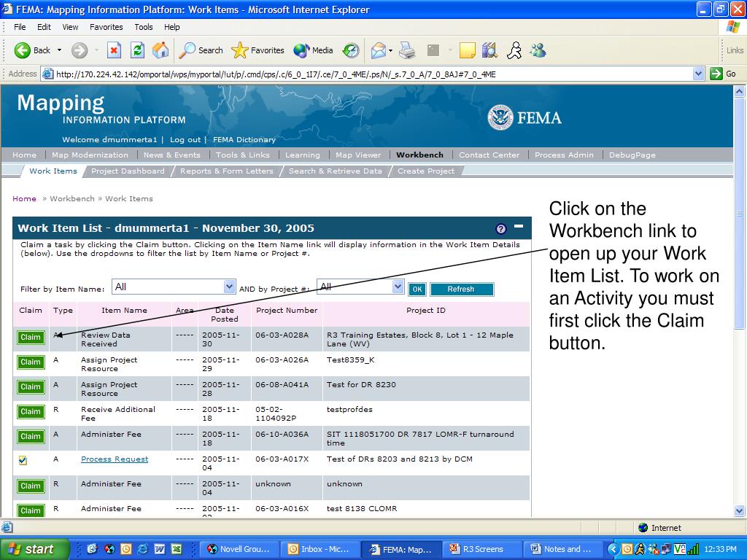Open the Process Request link
747x560 pixels.
click(x=115, y=459)
